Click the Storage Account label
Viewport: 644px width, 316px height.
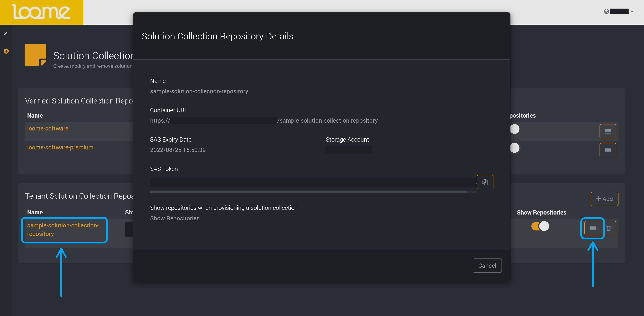[347, 139]
